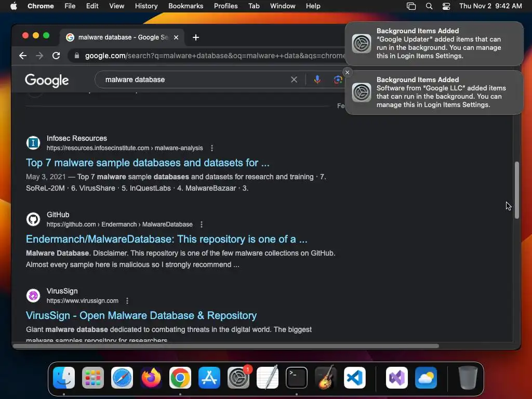Click the lock icon in address bar
The width and height of the screenshot is (532, 399).
(77, 56)
